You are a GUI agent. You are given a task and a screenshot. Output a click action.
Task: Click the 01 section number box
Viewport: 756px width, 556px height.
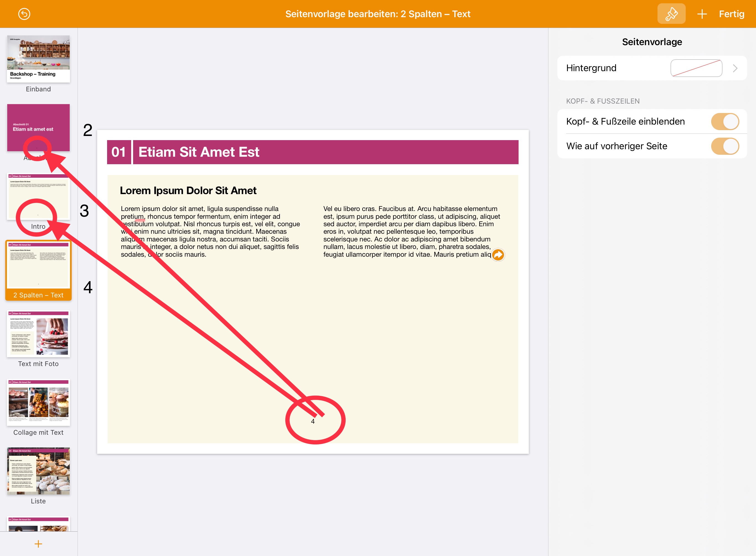[x=119, y=152]
